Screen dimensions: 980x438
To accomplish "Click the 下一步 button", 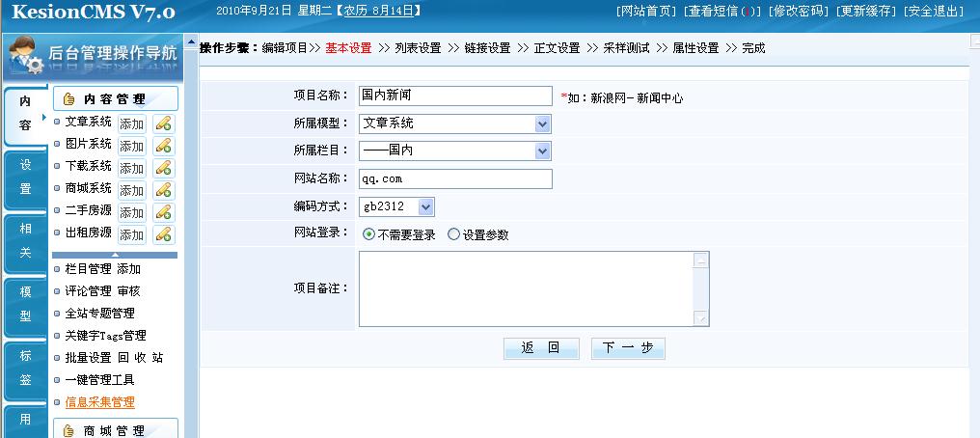I will coord(628,348).
